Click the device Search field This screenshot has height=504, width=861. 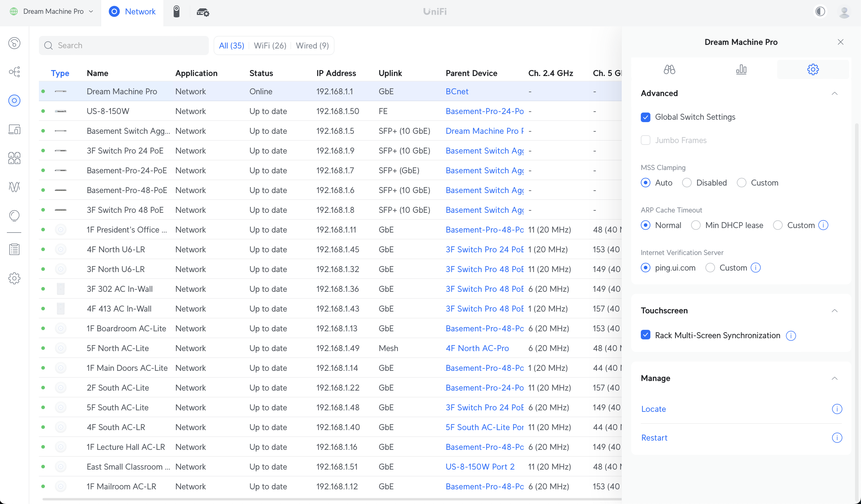point(124,45)
